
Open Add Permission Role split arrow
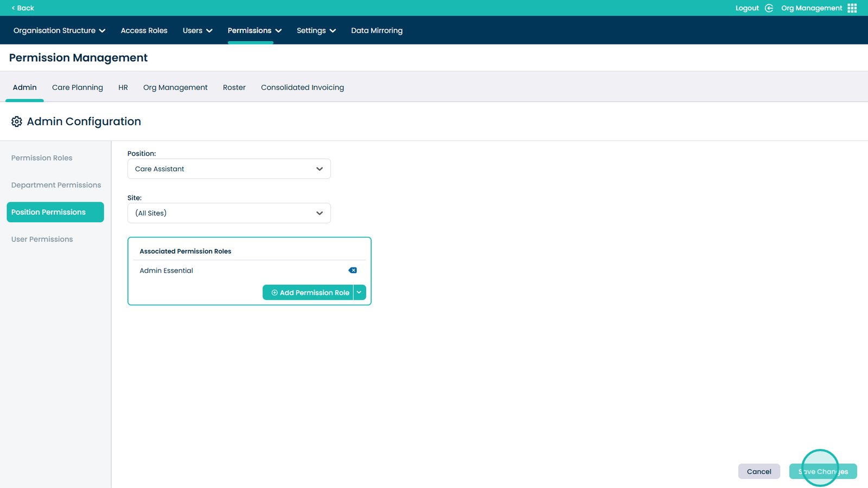pyautogui.click(x=360, y=292)
